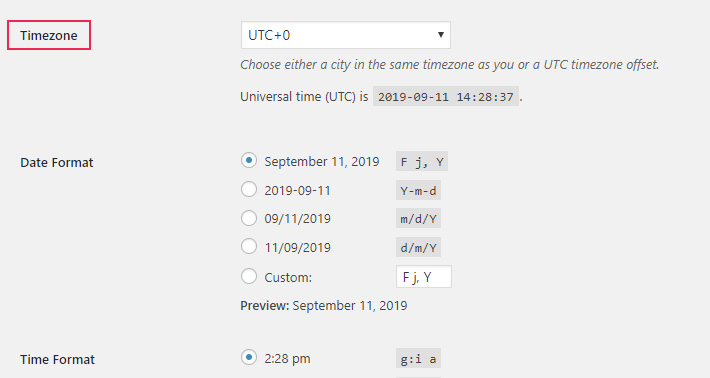710x378 pixels.
Task: Select the Custom date format radio
Action: click(249, 276)
